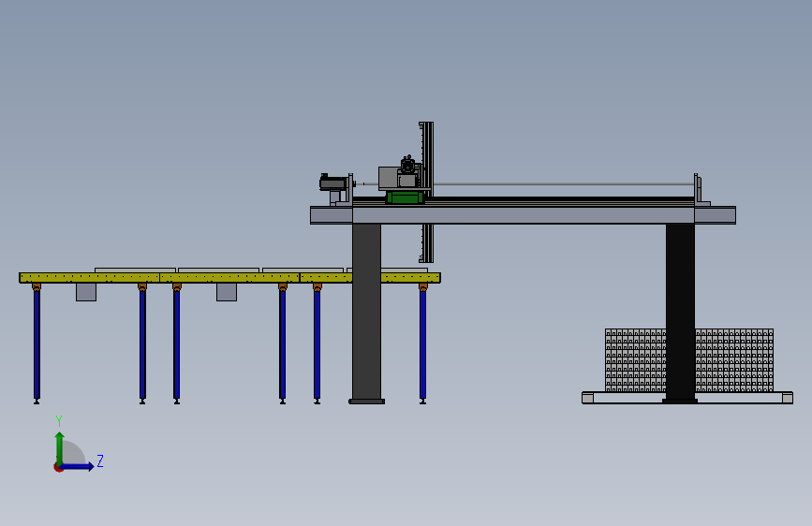Viewport: 812px width, 526px height.
Task: Select the black servo motor at the beam's end
Action: tap(332, 183)
